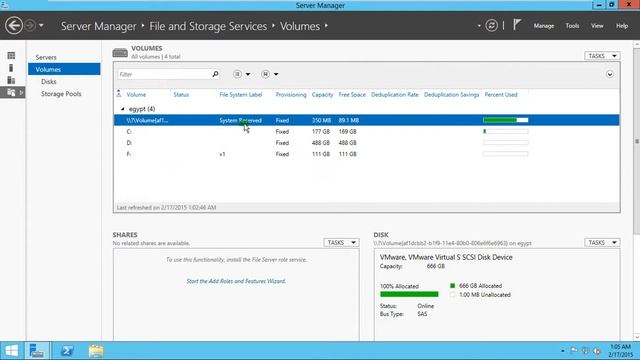
Task: Open Server Manager from the taskbar
Action: [x=37, y=351]
